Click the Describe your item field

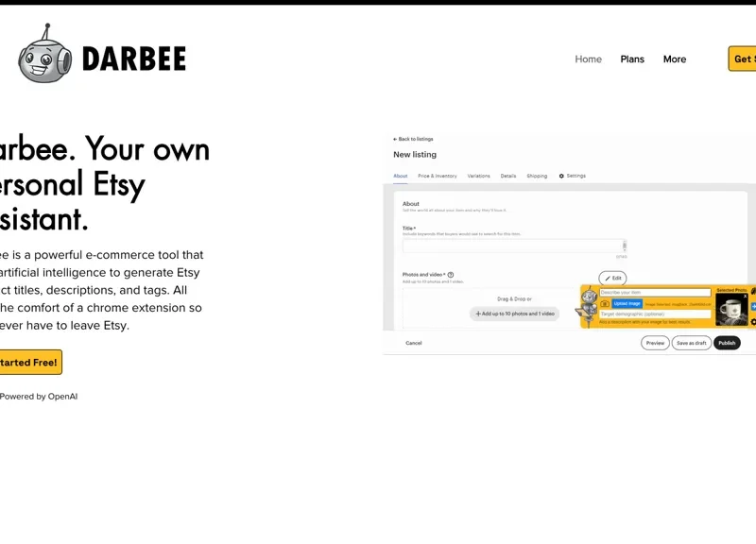coord(654,291)
